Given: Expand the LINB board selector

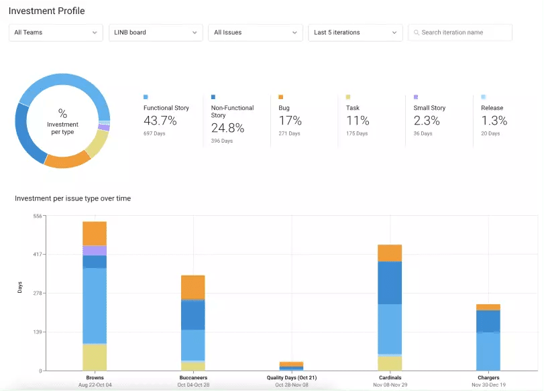Looking at the screenshot, I should click(156, 33).
